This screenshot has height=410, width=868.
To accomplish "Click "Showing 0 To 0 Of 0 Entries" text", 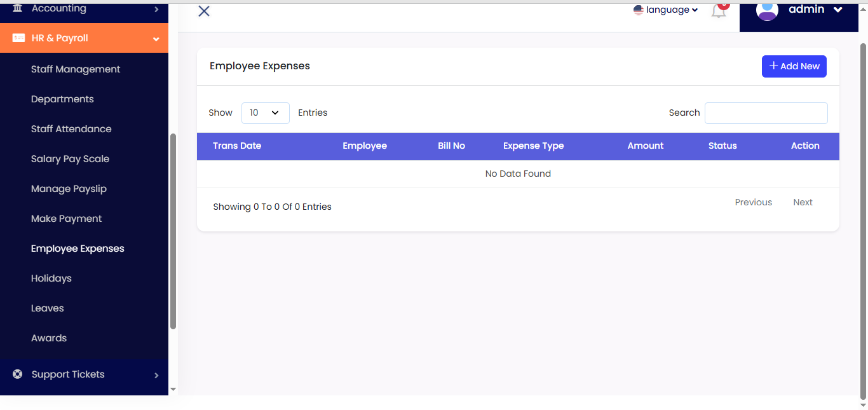I will 272,207.
